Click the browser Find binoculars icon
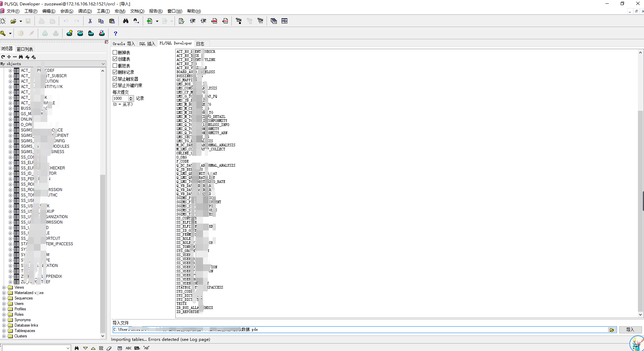Image resolution: width=644 pixels, height=351 pixels. 21,57
